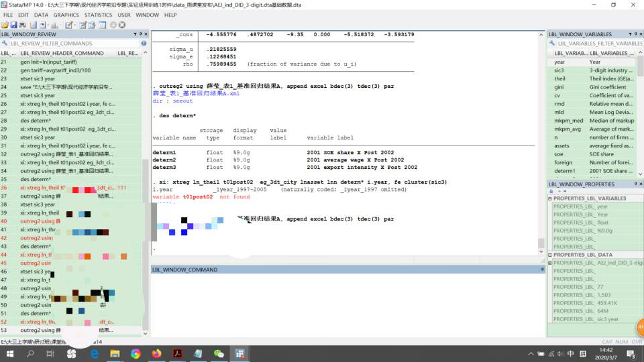644x362 pixels.
Task: Open the DATA menu
Action: point(41,15)
